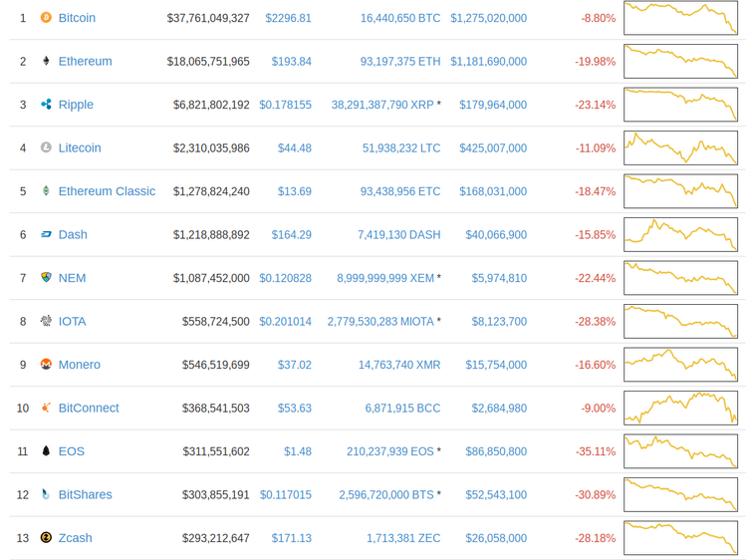Screen dimensions: 747x560
Task: Select NEM market cap $1,087,452,000
Action: click(x=211, y=278)
